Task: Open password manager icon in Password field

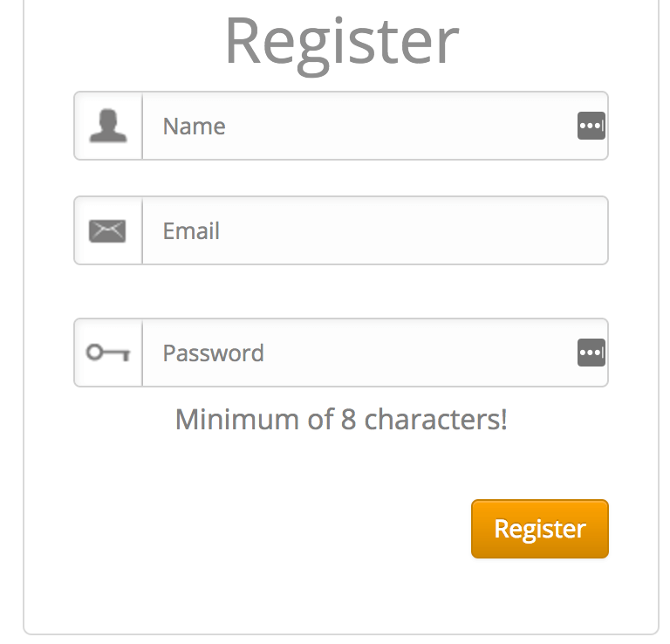Action: click(591, 353)
